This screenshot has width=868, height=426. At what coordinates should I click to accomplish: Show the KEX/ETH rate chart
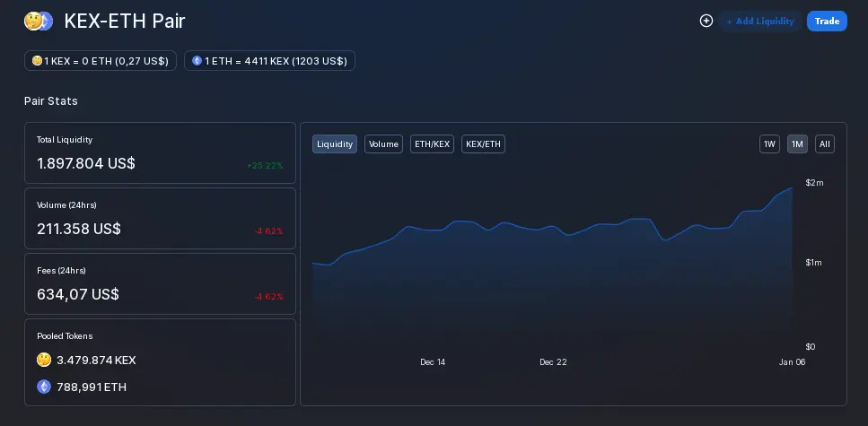pos(483,143)
